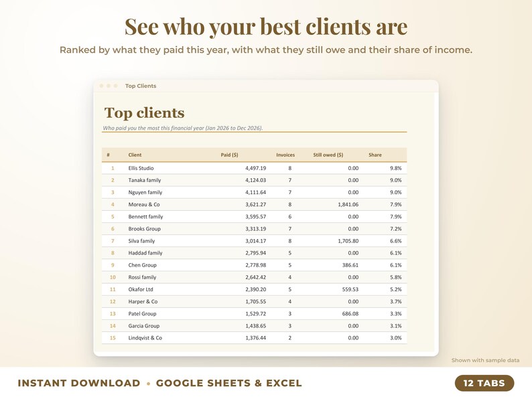Click the financial year subtitle text
The height and width of the screenshot is (399, 532).
pos(183,128)
